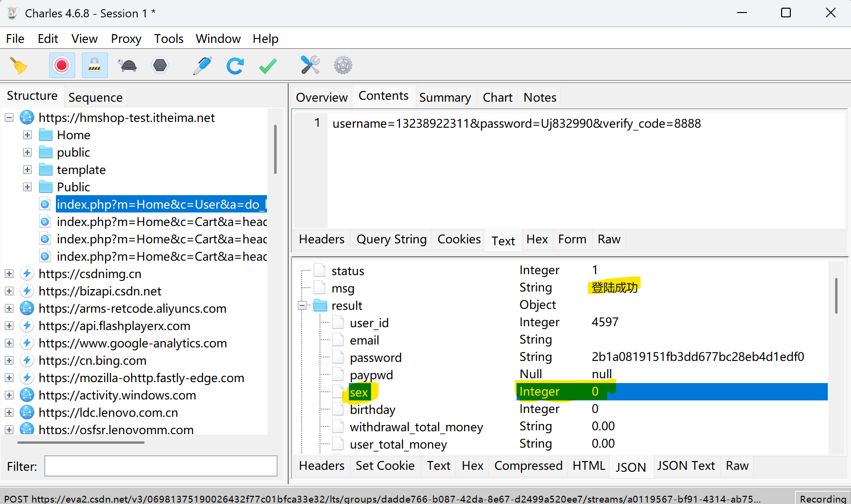
Task: Select the sex row in JSON tree
Action: [x=564, y=392]
